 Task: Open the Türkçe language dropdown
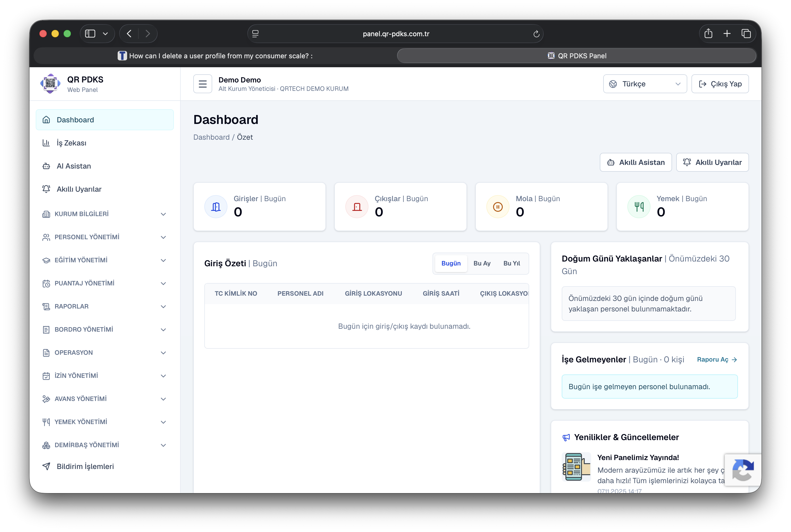pyautogui.click(x=645, y=84)
